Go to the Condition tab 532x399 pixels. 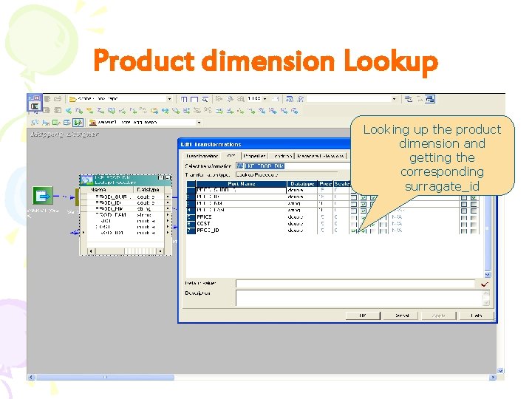tap(282, 156)
